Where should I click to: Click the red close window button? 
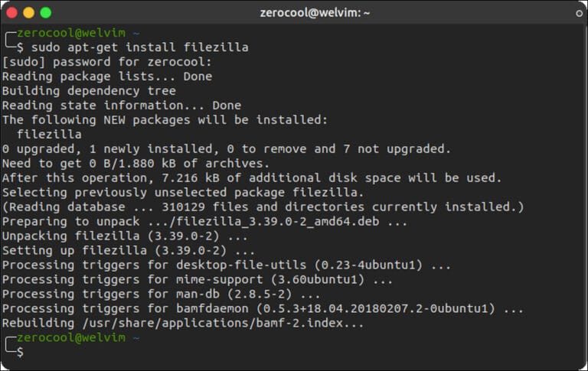(x=12, y=12)
